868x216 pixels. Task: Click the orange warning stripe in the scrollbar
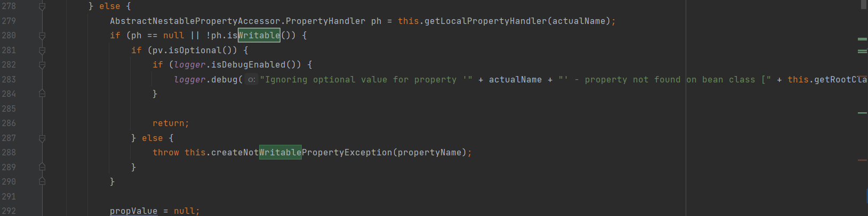click(x=862, y=160)
